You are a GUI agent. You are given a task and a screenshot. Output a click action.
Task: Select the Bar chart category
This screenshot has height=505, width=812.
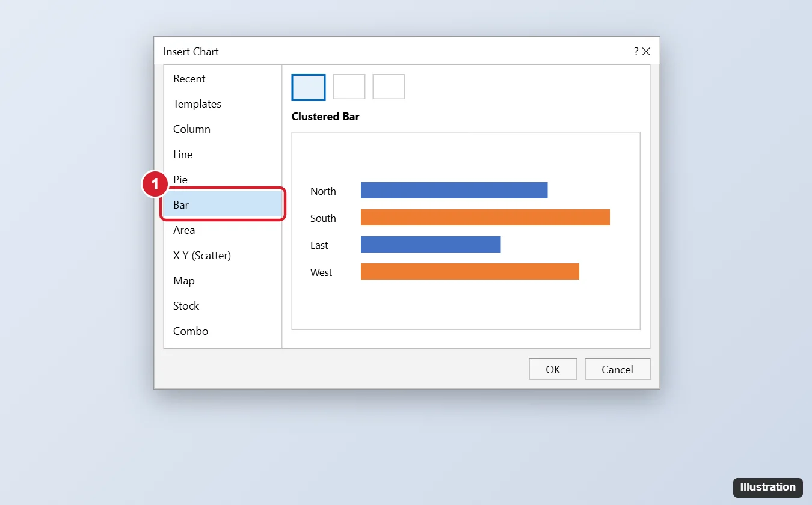tap(223, 205)
